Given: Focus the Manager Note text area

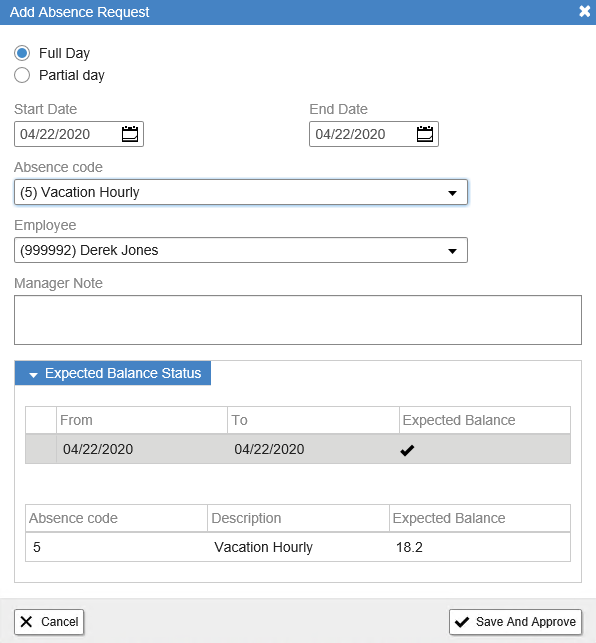Looking at the screenshot, I should click(x=298, y=320).
